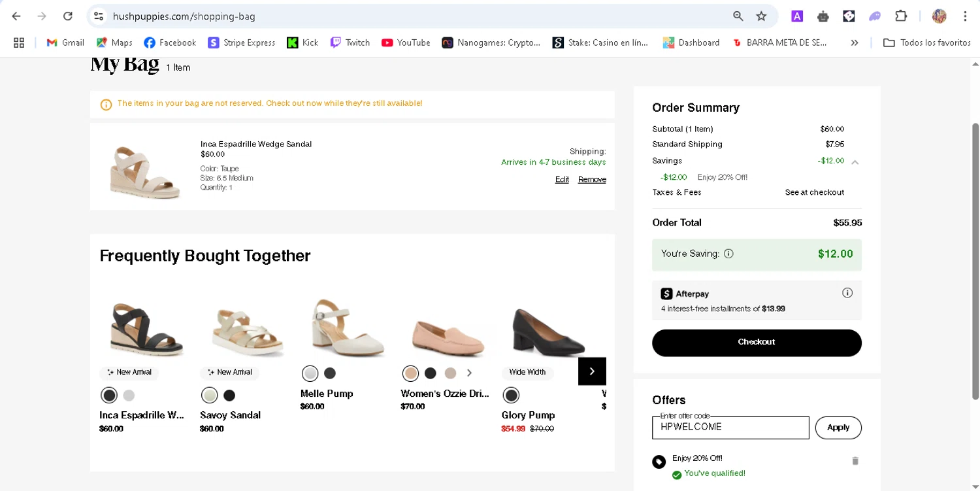Reload the shopping bag page
Image resolution: width=980 pixels, height=491 pixels.
pos(68,16)
